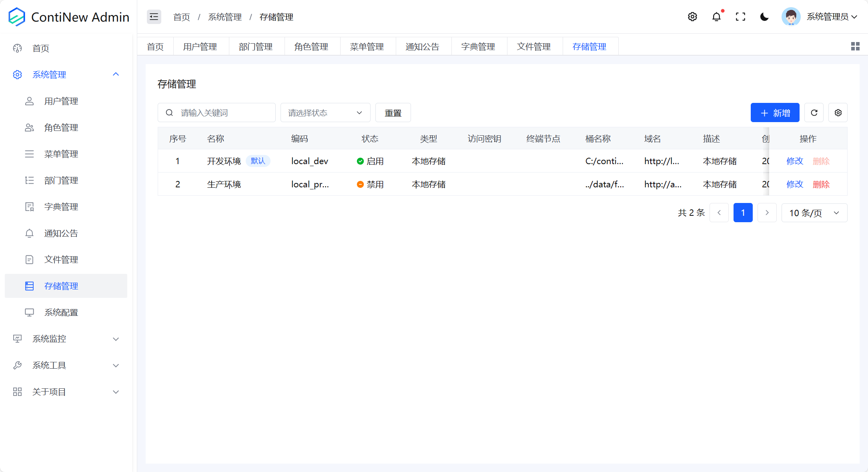Collapse the sidebar with the menu fold icon
The height and width of the screenshot is (472, 868).
(x=154, y=17)
